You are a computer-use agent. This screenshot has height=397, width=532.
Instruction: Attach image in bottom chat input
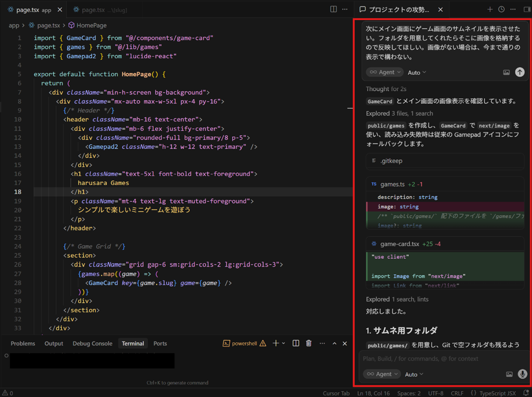(x=509, y=374)
